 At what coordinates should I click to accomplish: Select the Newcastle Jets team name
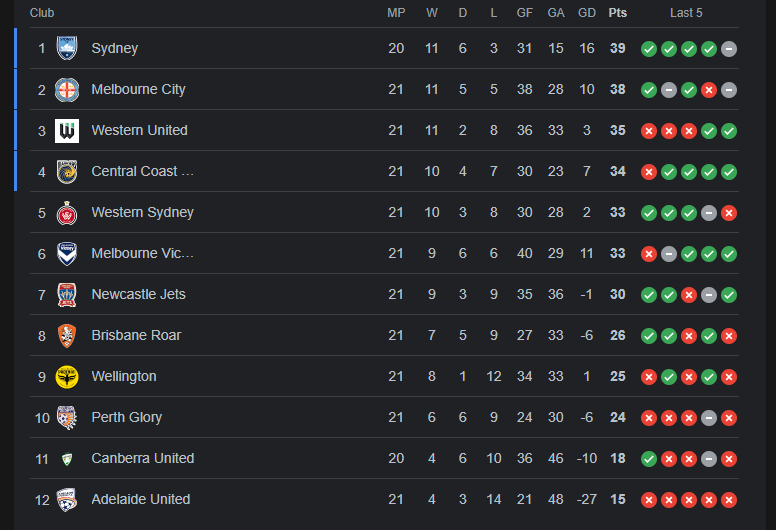tap(138, 294)
